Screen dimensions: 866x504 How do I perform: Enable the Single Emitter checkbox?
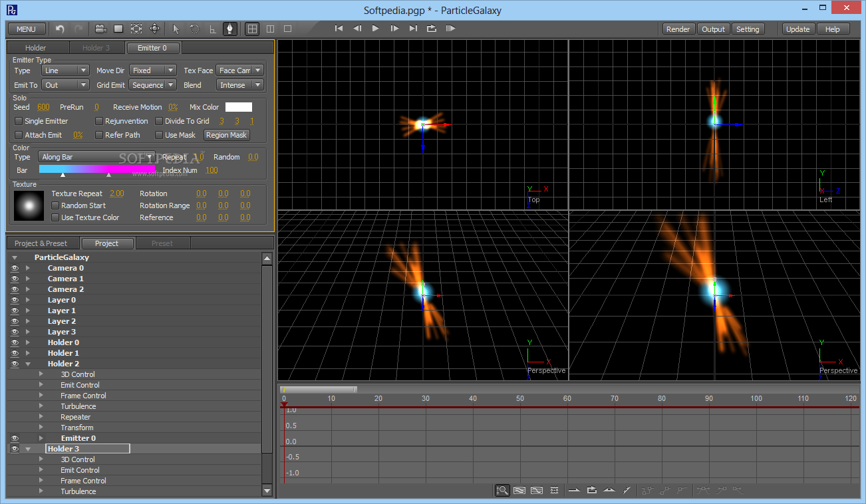point(19,121)
